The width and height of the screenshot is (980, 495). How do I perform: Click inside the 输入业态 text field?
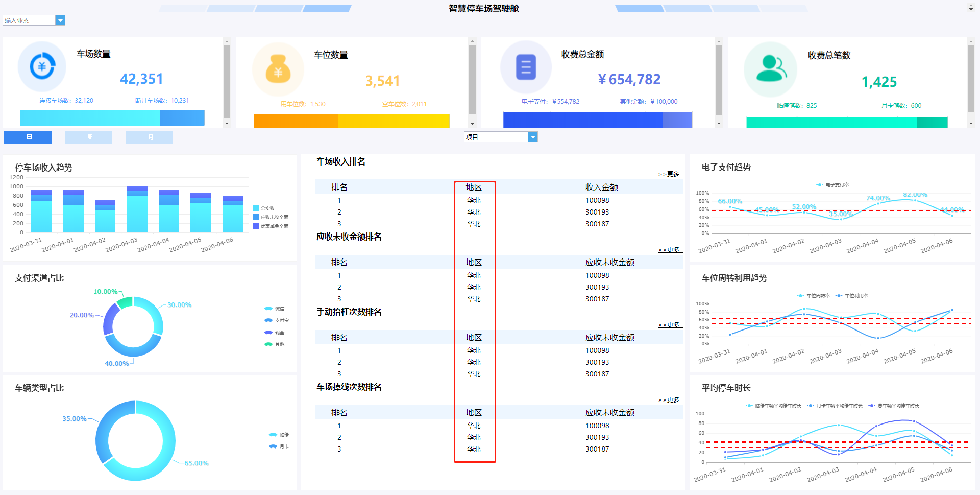coord(29,20)
